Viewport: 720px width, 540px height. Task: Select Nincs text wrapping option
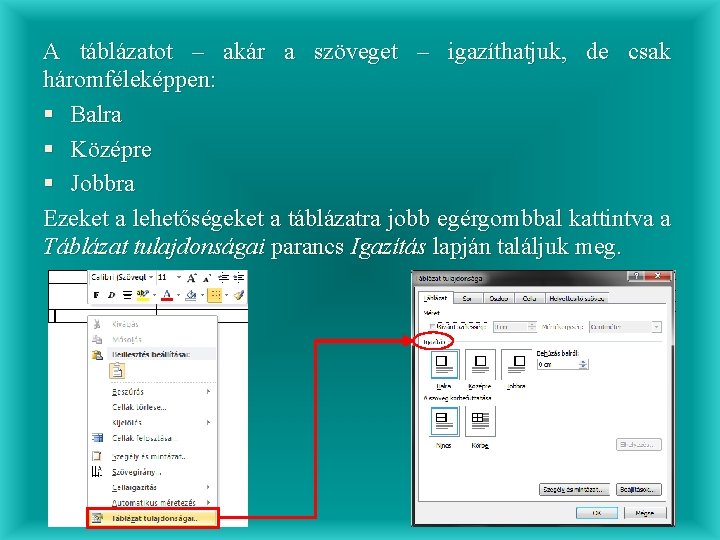click(444, 421)
